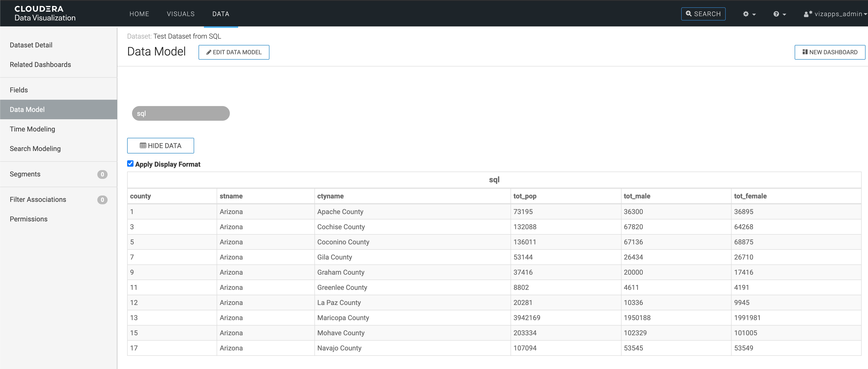Open Permissions in sidebar
868x369 pixels.
29,219
